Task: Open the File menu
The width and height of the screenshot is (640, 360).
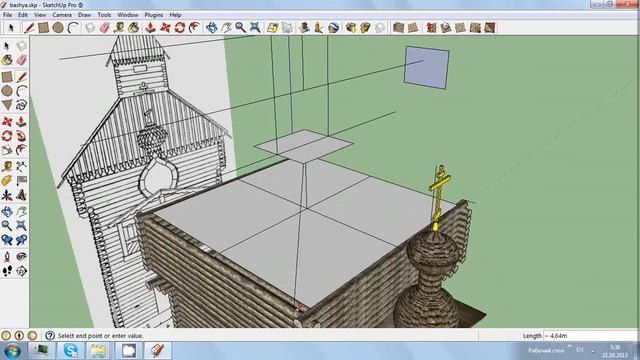Action: [7, 15]
